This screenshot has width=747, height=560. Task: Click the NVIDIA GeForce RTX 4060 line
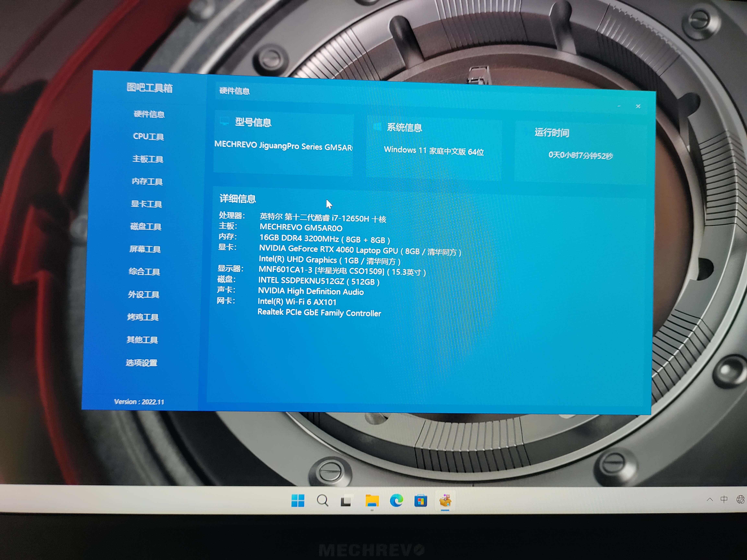(360, 250)
